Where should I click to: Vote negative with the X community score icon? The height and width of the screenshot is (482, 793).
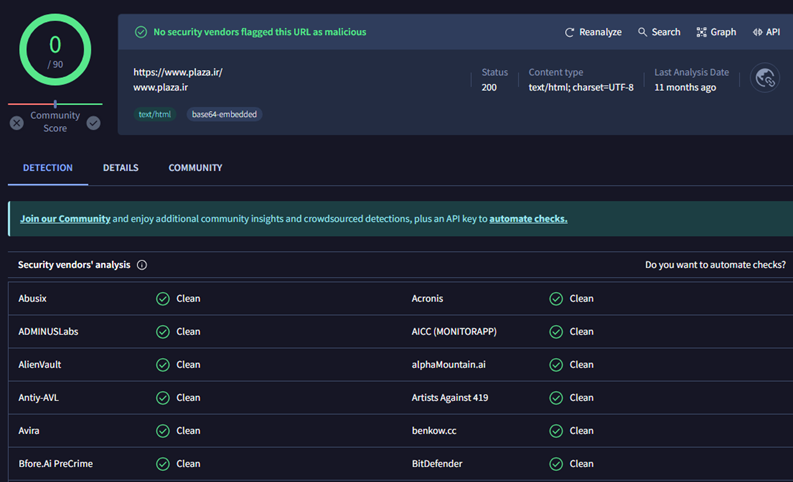tap(17, 123)
